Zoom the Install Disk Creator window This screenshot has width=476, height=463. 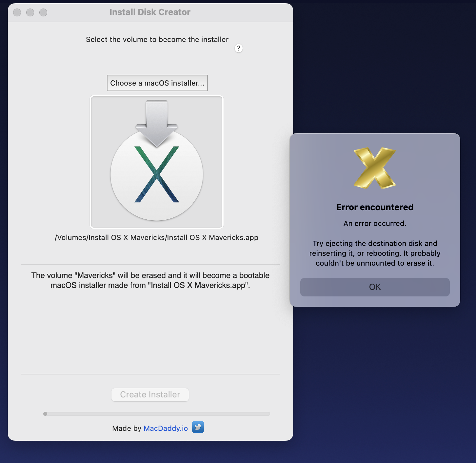[x=43, y=12]
